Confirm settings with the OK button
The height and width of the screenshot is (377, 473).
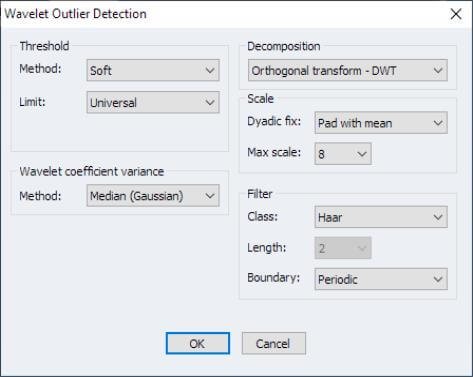(x=198, y=343)
